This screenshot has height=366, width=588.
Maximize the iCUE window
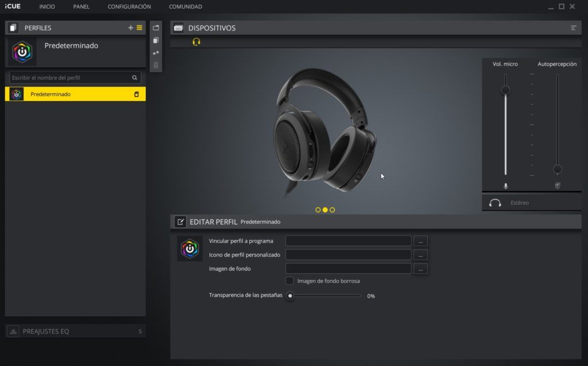562,6
